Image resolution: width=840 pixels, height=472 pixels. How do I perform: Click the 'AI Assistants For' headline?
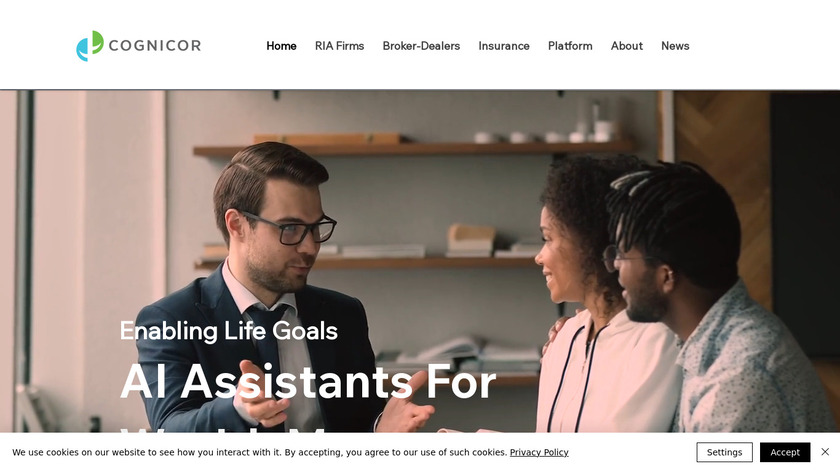[308, 381]
